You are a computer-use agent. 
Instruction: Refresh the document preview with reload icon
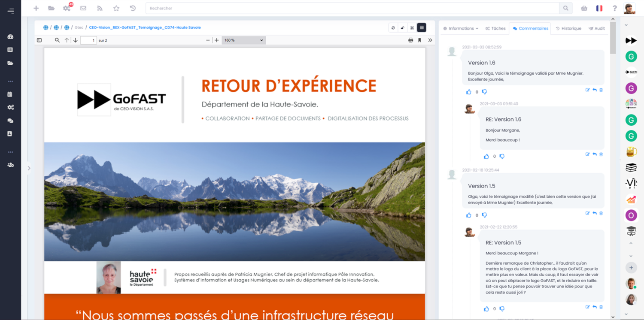[393, 28]
